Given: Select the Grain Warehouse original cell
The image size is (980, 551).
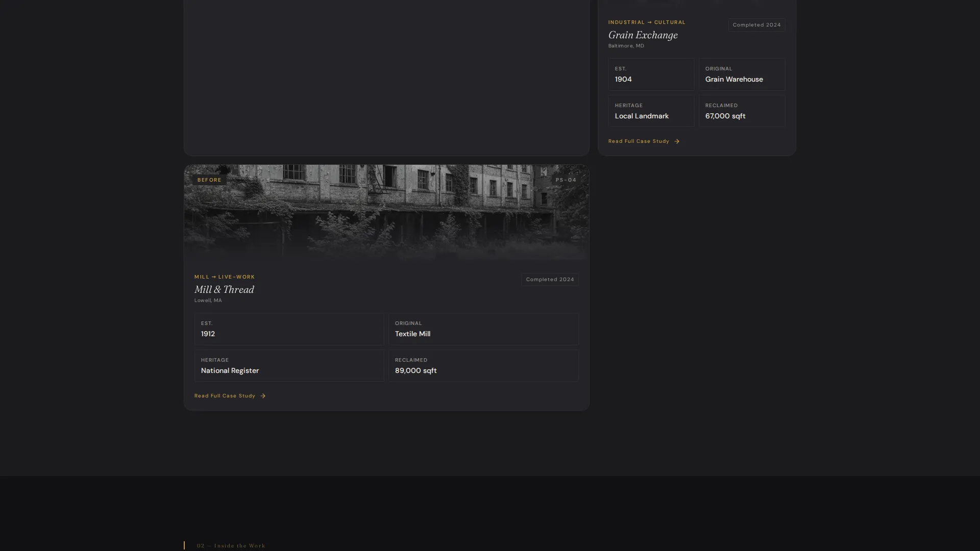Looking at the screenshot, I should point(742,74).
